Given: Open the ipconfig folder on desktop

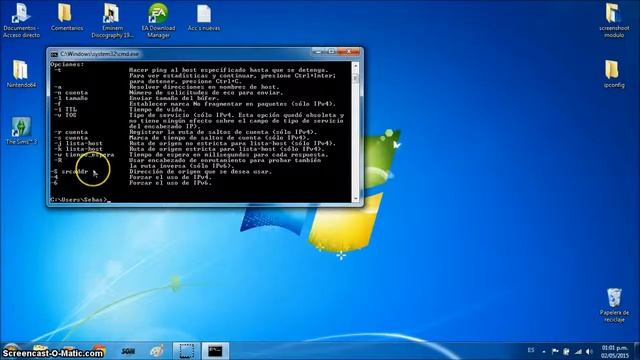Looking at the screenshot, I should [614, 73].
